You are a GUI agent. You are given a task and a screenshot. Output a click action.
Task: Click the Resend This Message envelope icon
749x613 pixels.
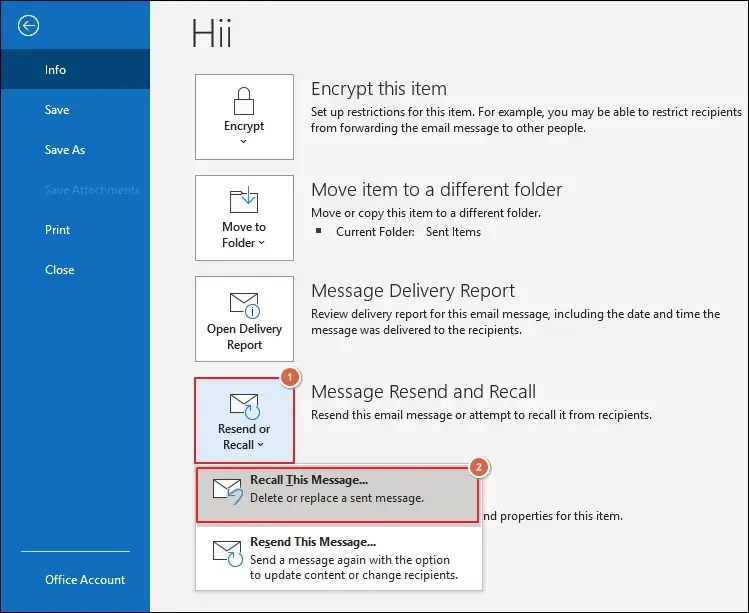click(x=227, y=553)
